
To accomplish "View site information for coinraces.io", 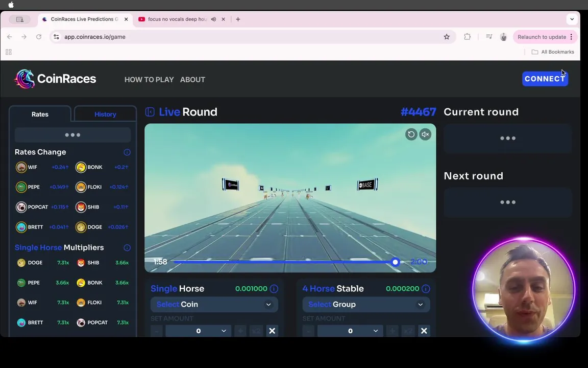I will click(56, 37).
